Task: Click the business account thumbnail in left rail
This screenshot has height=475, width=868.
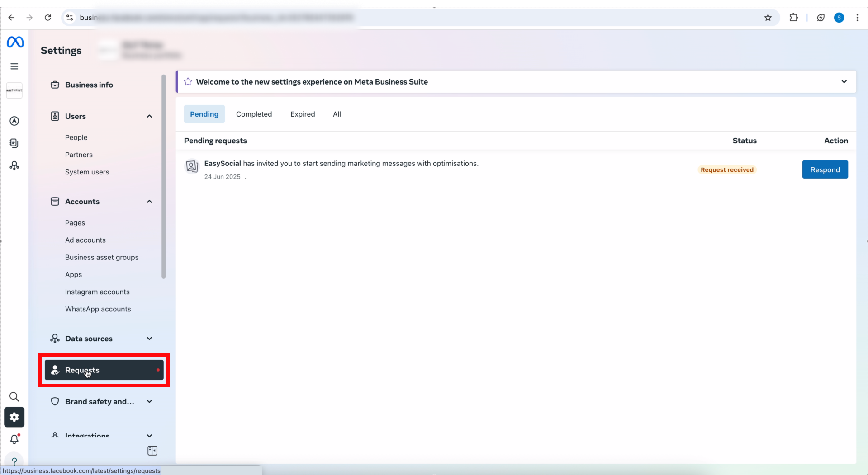Action: 14,90
